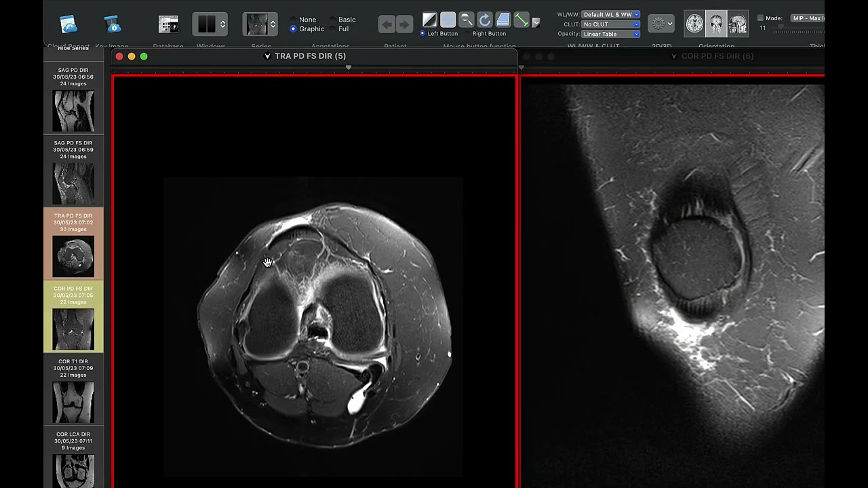
Task: Select the Full annotations radio button
Action: tap(332, 29)
